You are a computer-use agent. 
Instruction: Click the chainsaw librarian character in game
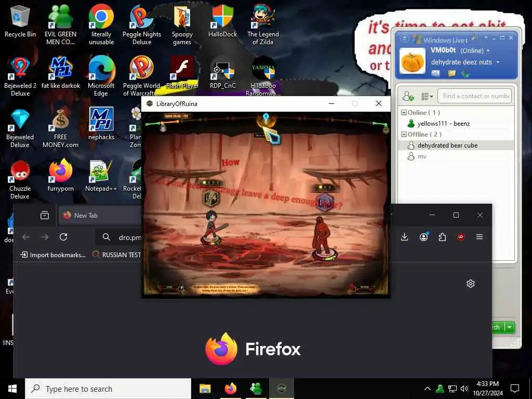click(x=214, y=225)
